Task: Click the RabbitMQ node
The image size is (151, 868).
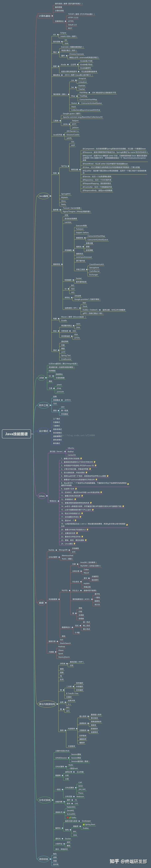Action: click(x=71, y=807)
